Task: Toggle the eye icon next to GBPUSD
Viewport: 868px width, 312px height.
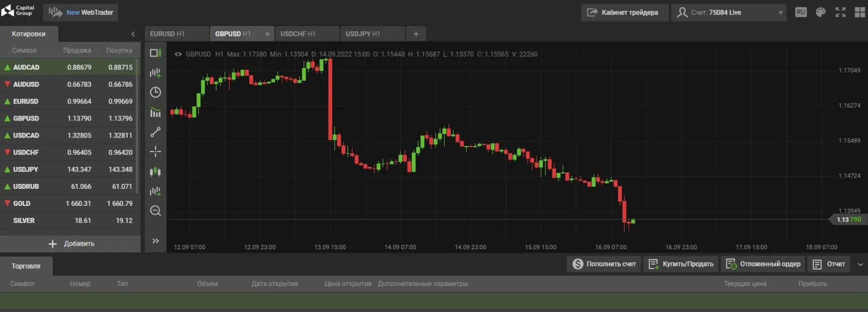Action: 178,54
